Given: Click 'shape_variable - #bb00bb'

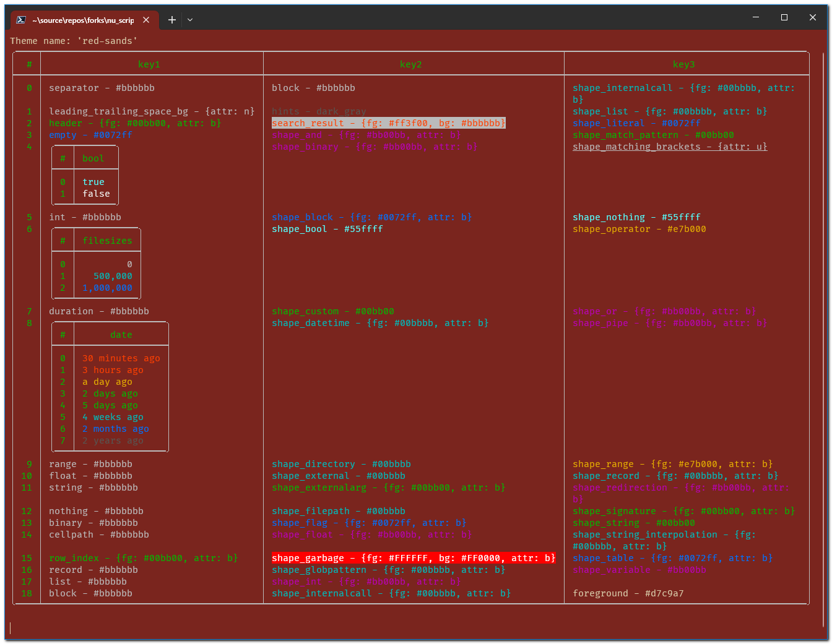Looking at the screenshot, I should pyautogui.click(x=639, y=570).
